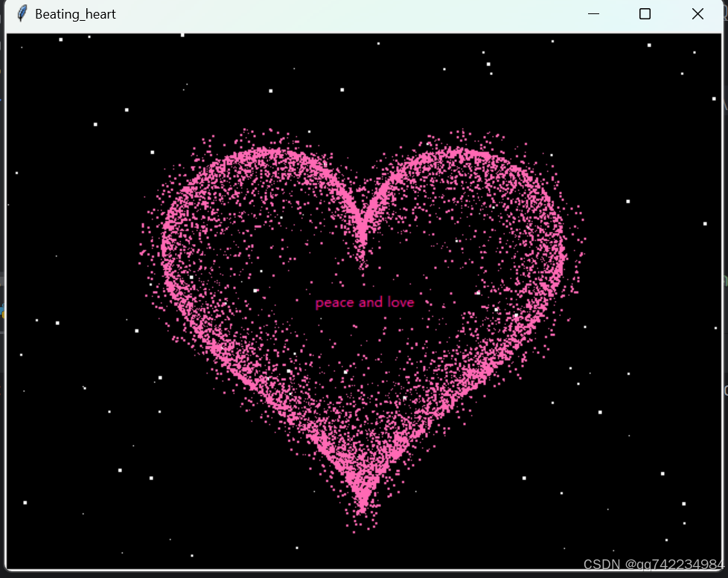
Task: Click the word "and" in the heart caption
Action: coord(370,303)
